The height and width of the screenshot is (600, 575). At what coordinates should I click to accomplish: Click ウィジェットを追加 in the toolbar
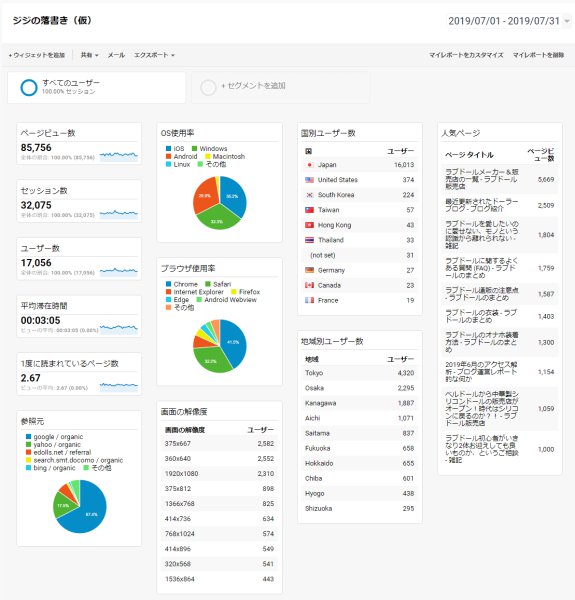[37, 55]
